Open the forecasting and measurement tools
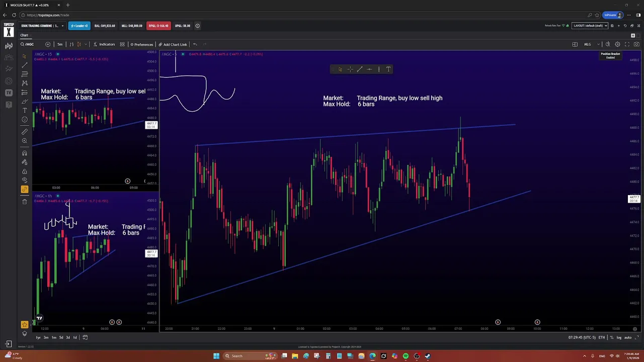Image resolution: width=644 pixels, height=362 pixels. point(24,92)
